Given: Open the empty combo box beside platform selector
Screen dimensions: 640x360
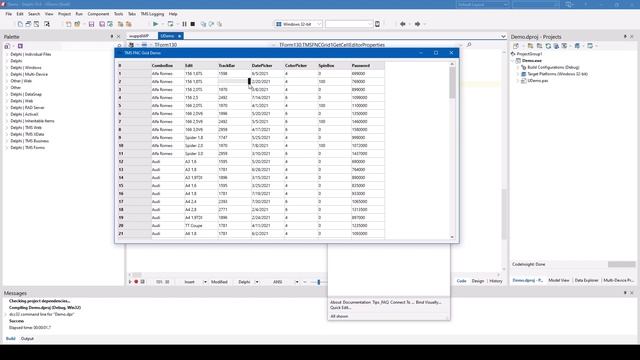Looking at the screenshot, I should click(x=349, y=24).
